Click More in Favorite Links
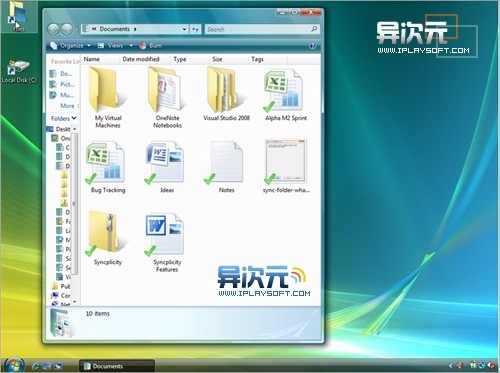Image resolution: width=500 pixels, height=373 pixels. [x=67, y=106]
